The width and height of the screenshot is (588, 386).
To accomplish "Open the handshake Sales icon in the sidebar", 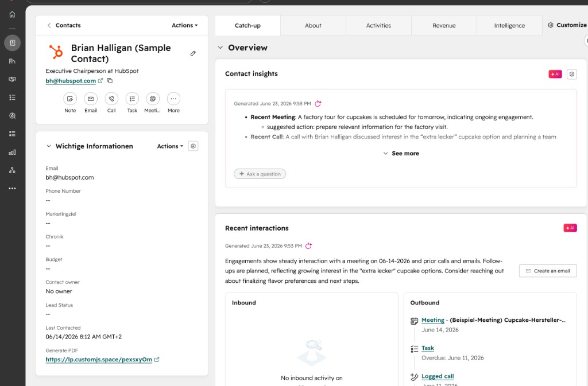I will (12, 79).
